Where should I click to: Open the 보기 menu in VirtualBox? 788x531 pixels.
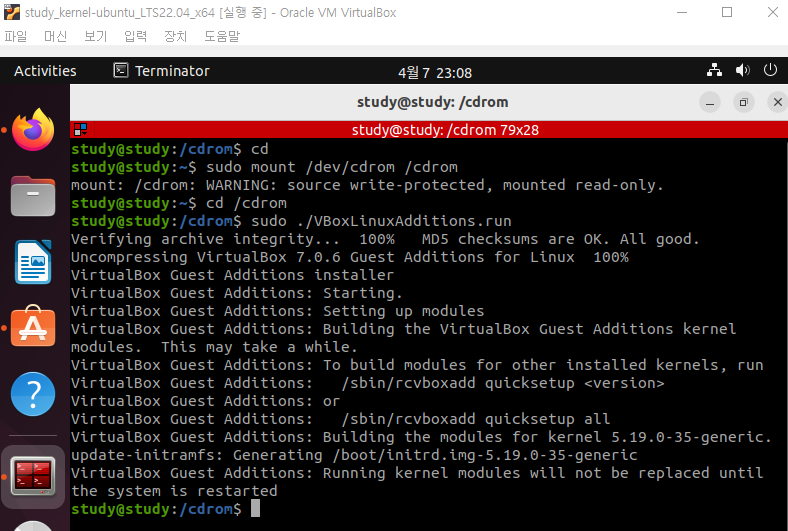95,36
